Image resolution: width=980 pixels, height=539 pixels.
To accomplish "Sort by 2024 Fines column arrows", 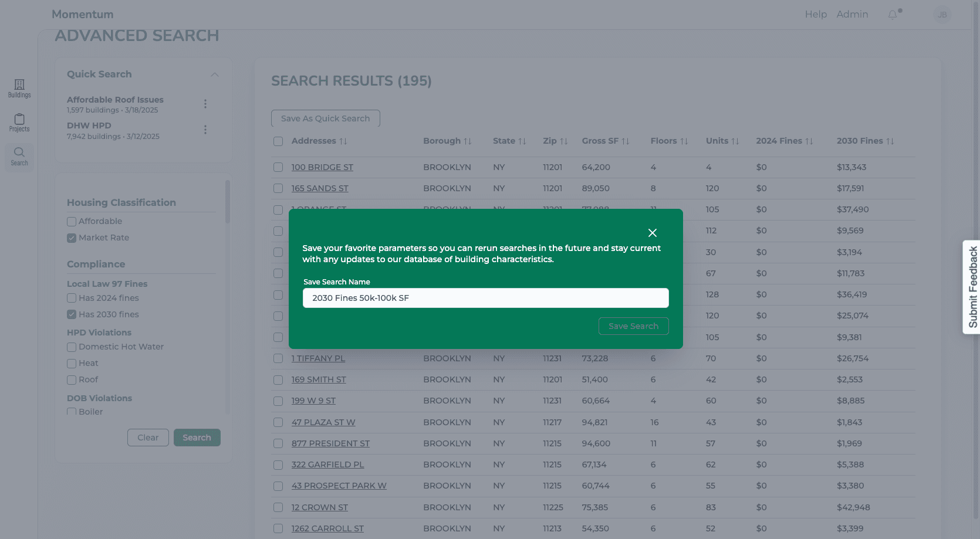I will tap(809, 141).
